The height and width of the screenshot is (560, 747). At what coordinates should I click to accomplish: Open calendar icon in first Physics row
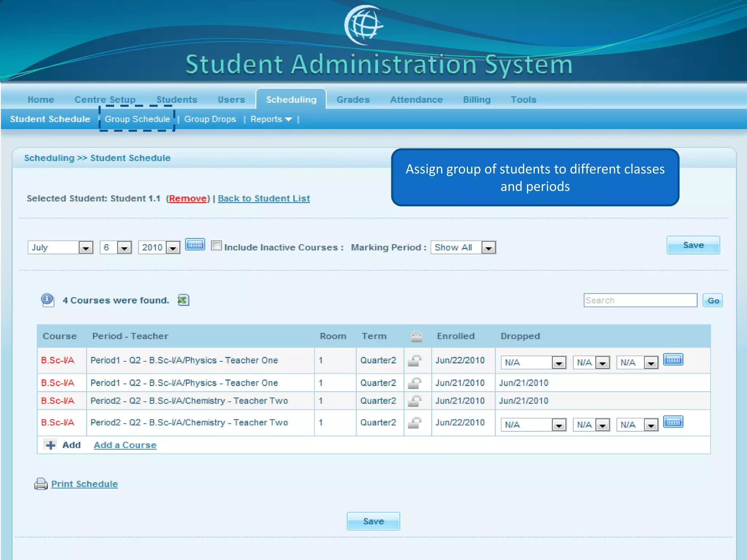673,360
